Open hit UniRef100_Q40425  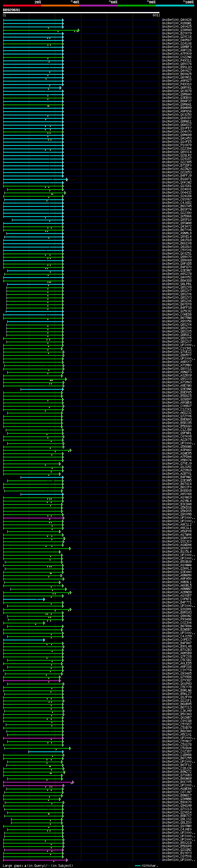click(177, 26)
